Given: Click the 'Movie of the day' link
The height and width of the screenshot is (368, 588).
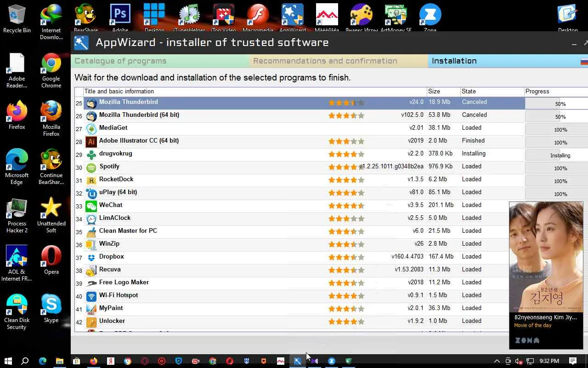Looking at the screenshot, I should point(533,325).
